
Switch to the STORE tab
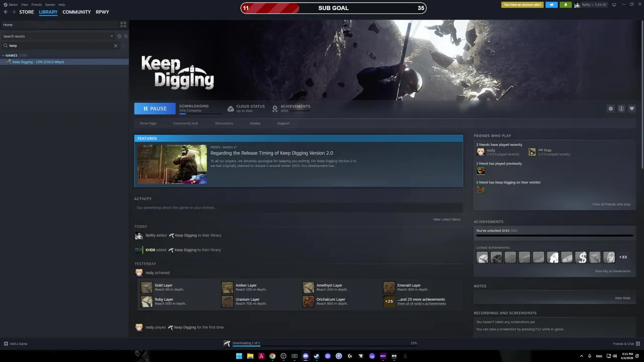click(27, 12)
